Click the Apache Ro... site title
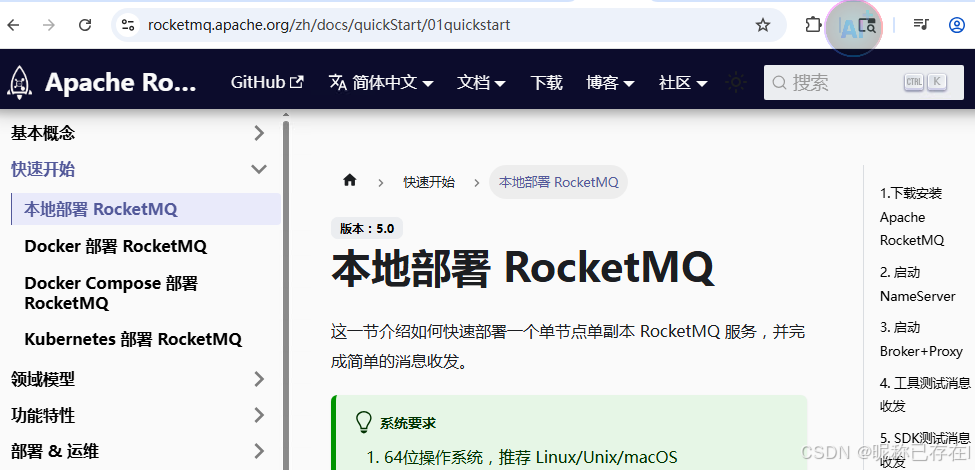The width and height of the screenshot is (975, 470). click(121, 82)
